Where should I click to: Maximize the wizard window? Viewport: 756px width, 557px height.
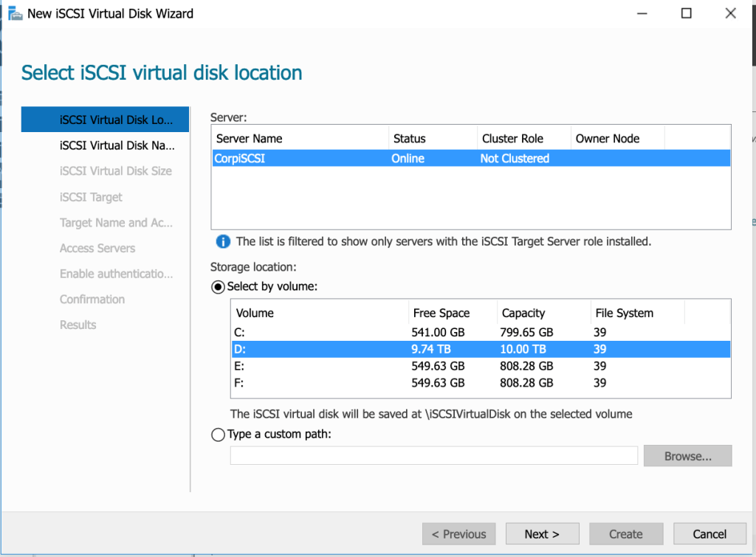tap(686, 13)
